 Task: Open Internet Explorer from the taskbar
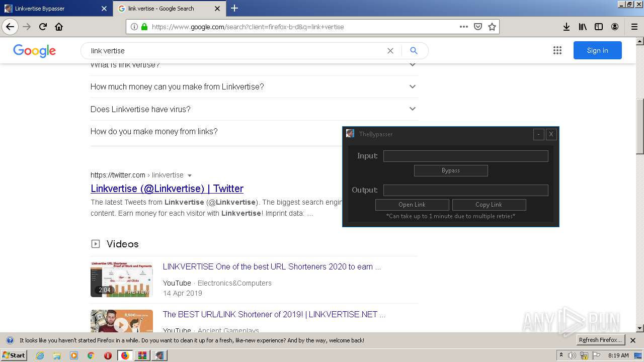coord(40,355)
